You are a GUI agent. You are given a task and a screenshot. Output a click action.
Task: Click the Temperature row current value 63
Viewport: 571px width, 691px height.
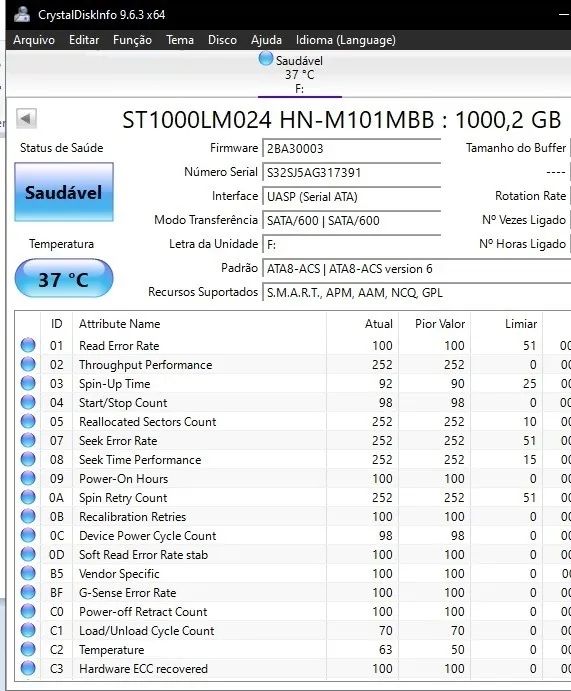tap(386, 650)
